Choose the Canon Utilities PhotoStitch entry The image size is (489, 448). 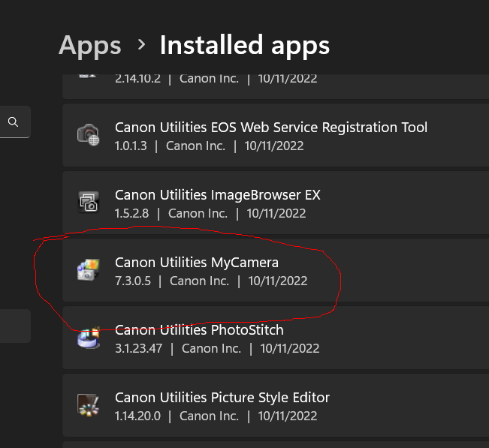(199, 329)
